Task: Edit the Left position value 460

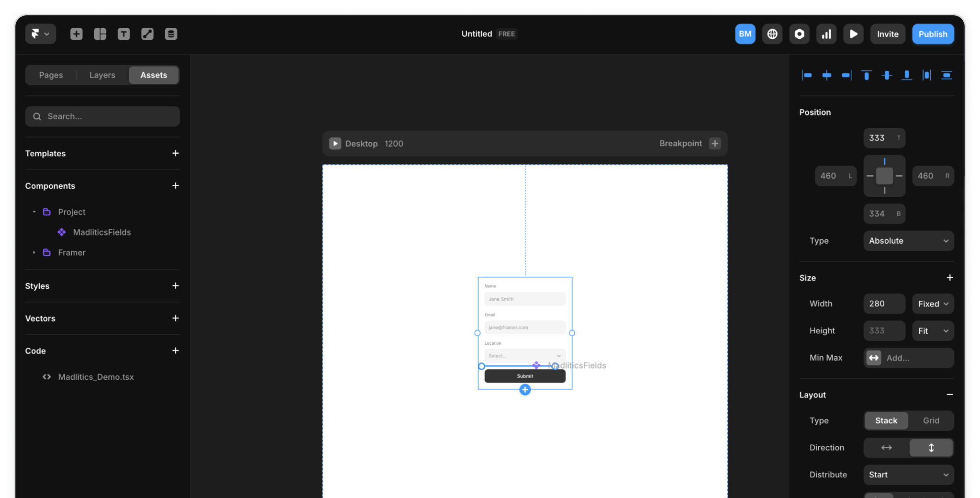Action: (x=835, y=176)
